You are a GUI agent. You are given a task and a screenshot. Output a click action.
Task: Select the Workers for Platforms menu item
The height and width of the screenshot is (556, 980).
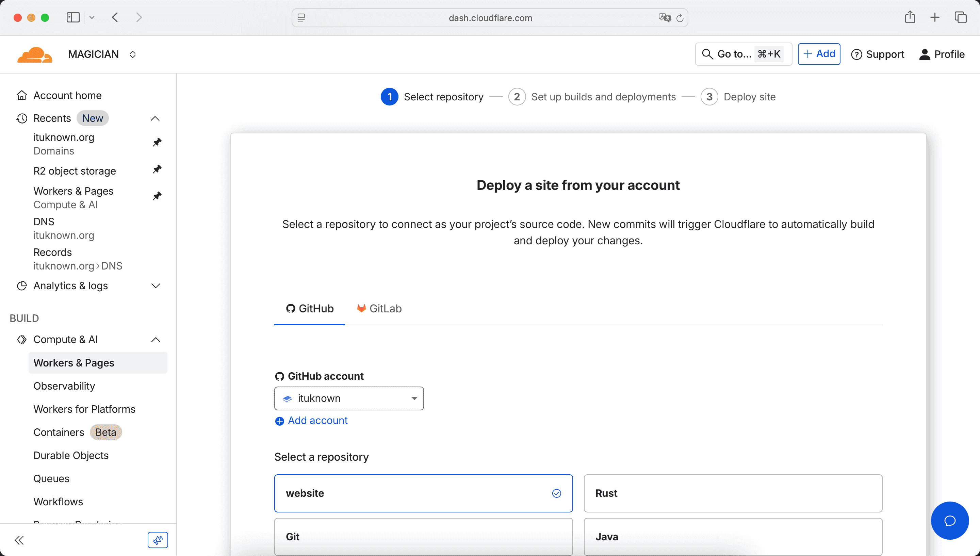84,409
